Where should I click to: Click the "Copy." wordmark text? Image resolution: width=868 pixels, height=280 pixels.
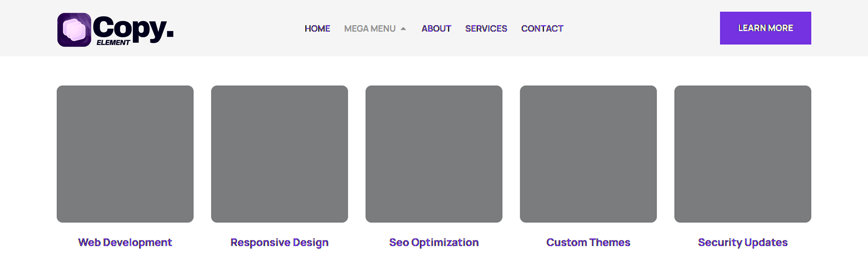pos(133,28)
